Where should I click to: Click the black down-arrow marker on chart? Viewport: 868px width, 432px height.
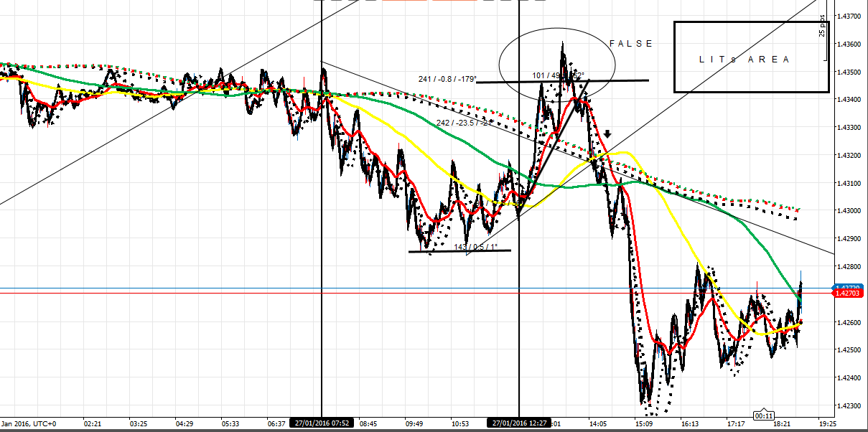click(607, 133)
